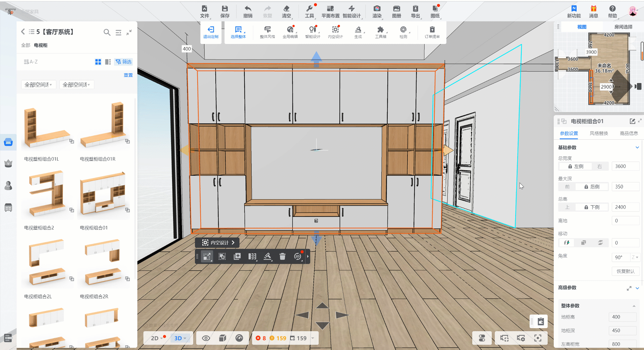
Task: Click the 恢复默认 button
Action: 625,271
